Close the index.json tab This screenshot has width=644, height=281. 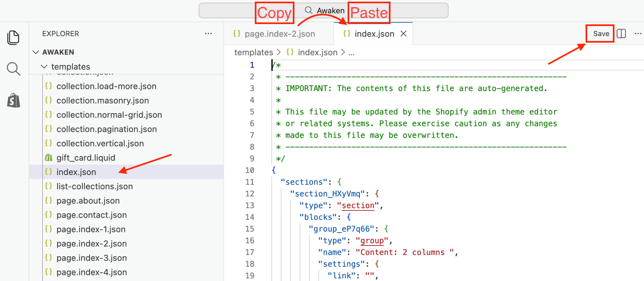[x=403, y=34]
